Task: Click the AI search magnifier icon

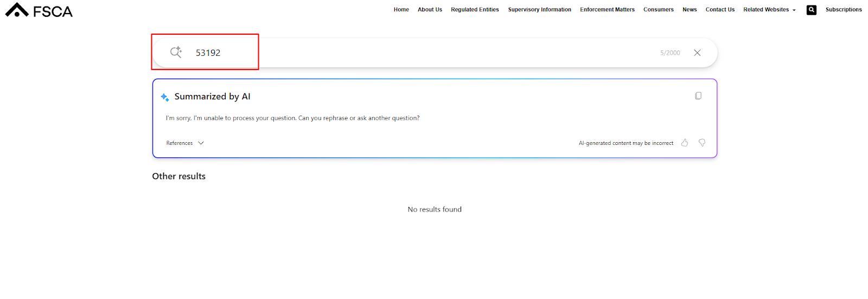Action: [176, 52]
